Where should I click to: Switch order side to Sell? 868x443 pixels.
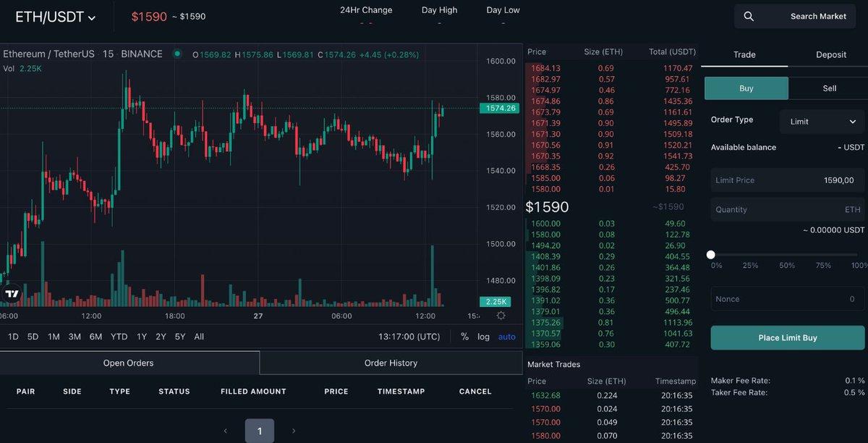830,88
